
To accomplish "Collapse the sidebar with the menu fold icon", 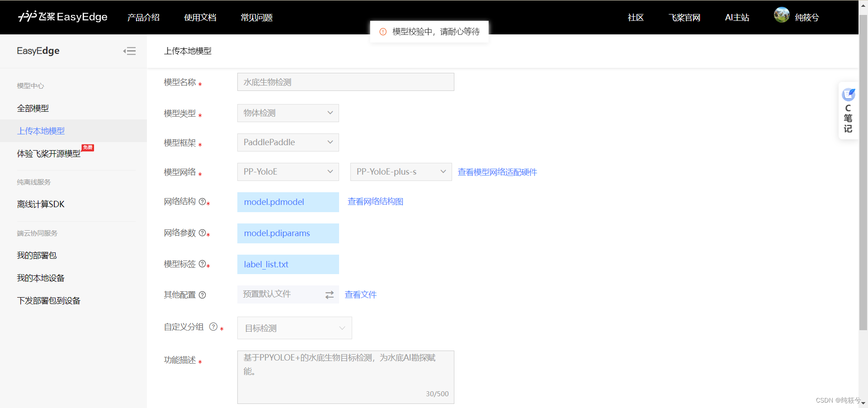I will click(129, 51).
